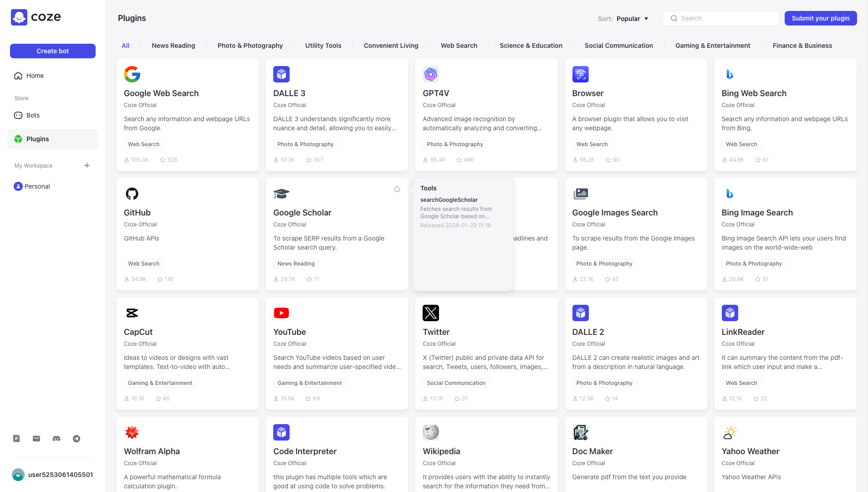Select the Science & Education tab

pos(531,46)
